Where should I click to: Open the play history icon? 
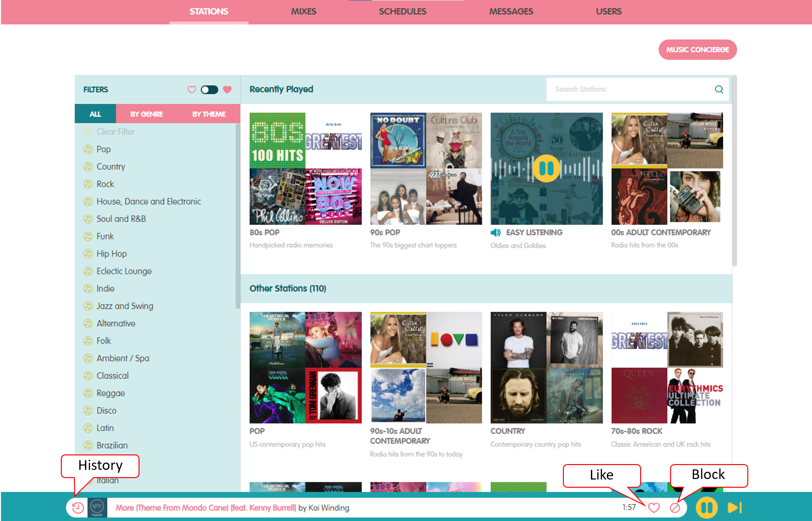(x=78, y=507)
